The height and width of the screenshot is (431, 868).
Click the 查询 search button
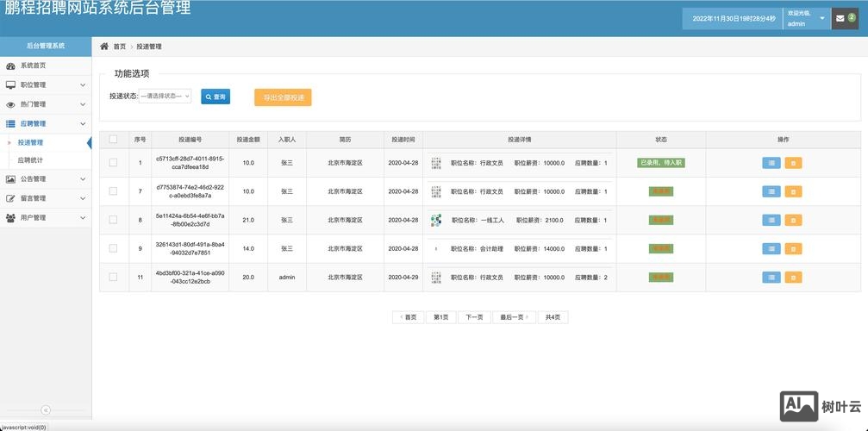tap(215, 97)
